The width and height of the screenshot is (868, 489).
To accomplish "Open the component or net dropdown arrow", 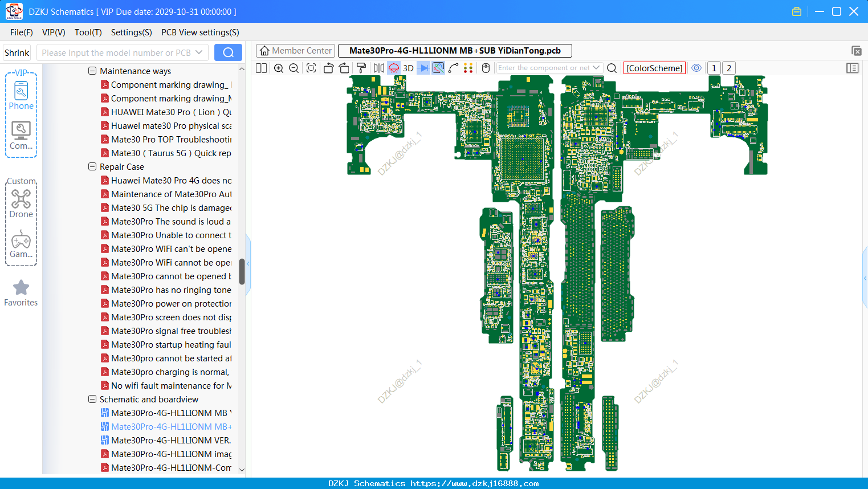I will [596, 68].
